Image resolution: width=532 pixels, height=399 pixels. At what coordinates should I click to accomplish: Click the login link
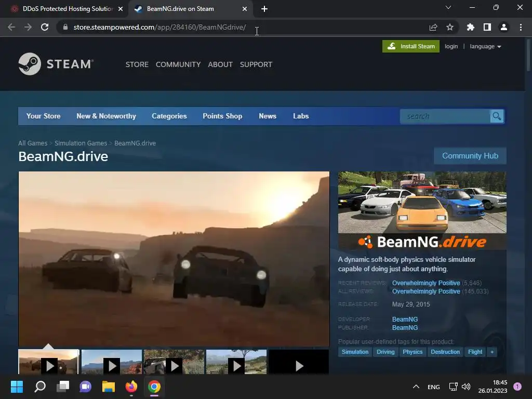451,46
